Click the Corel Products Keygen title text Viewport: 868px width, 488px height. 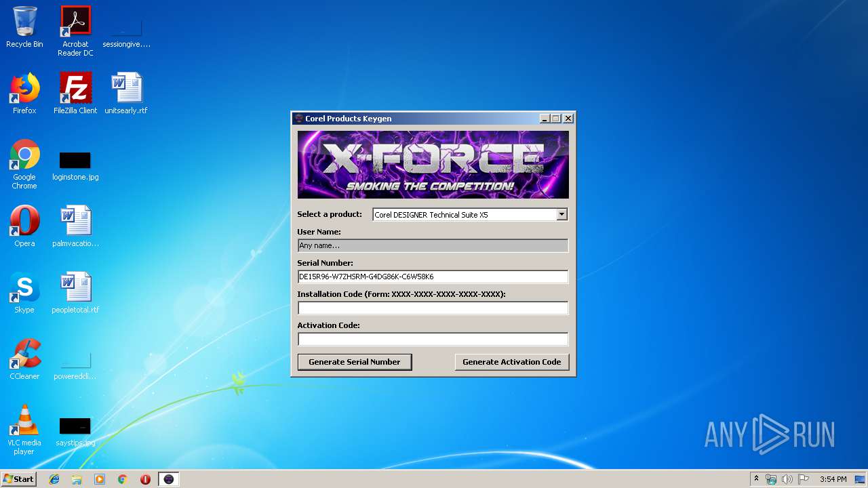tap(349, 119)
